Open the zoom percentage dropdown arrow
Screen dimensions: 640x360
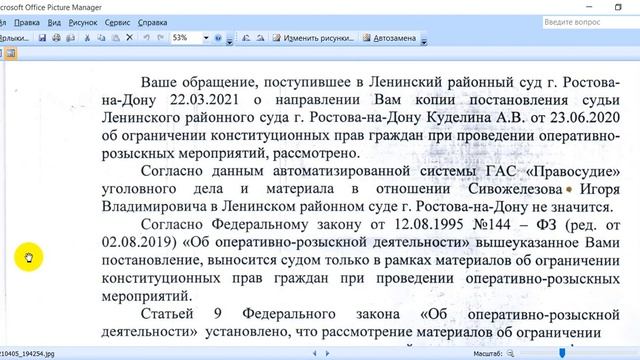tap(206, 38)
